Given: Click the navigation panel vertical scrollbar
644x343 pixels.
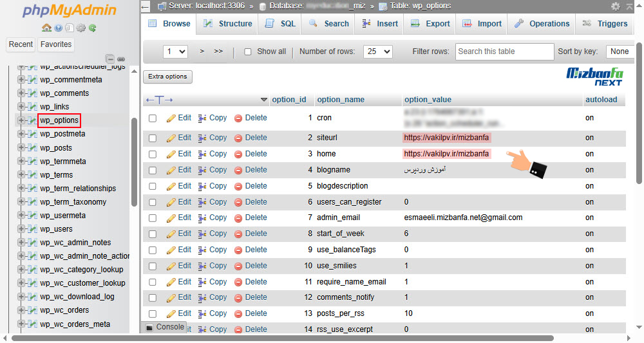Looking at the screenshot, I should coord(134,162).
